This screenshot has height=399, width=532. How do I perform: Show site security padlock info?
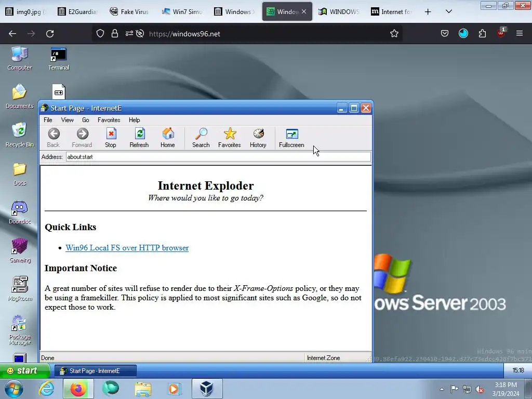tap(115, 34)
